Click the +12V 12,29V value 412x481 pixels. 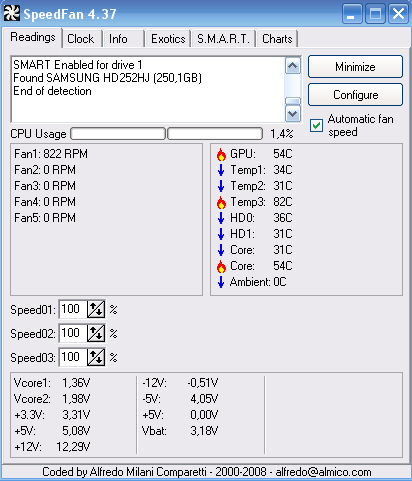[73, 447]
